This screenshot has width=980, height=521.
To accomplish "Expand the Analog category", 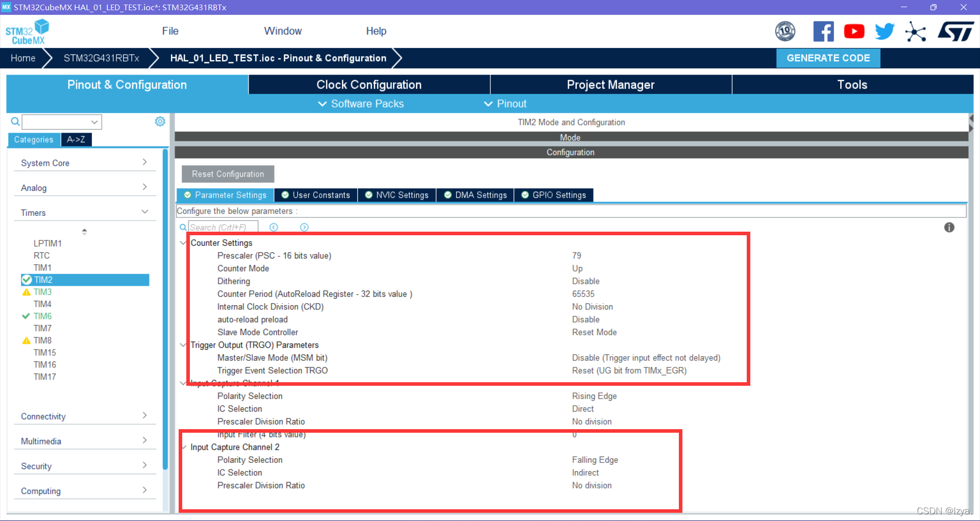I will pyautogui.click(x=84, y=188).
